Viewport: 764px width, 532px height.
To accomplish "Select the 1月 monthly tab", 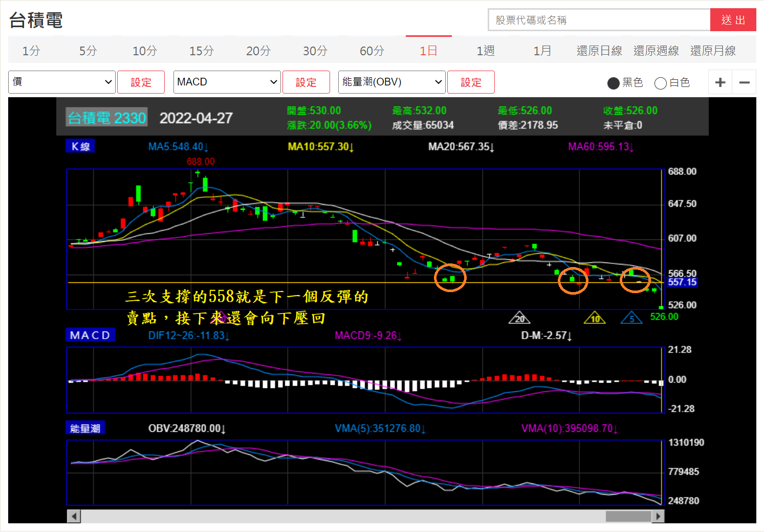I will (542, 51).
